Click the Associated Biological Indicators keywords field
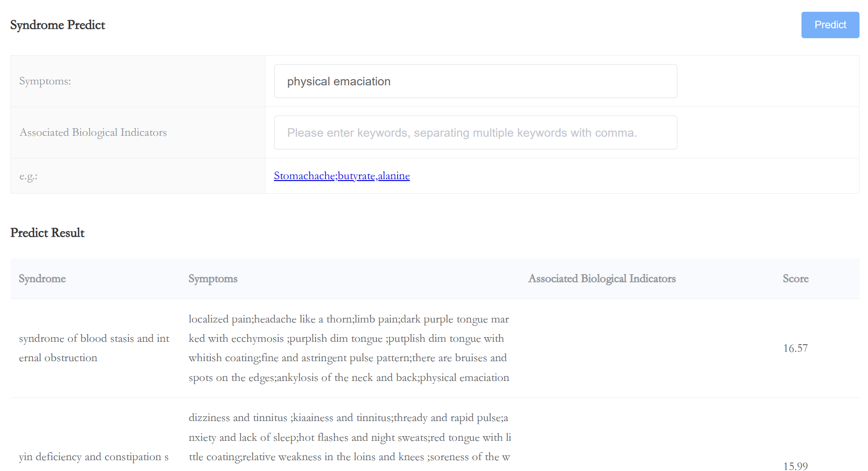 coord(476,132)
